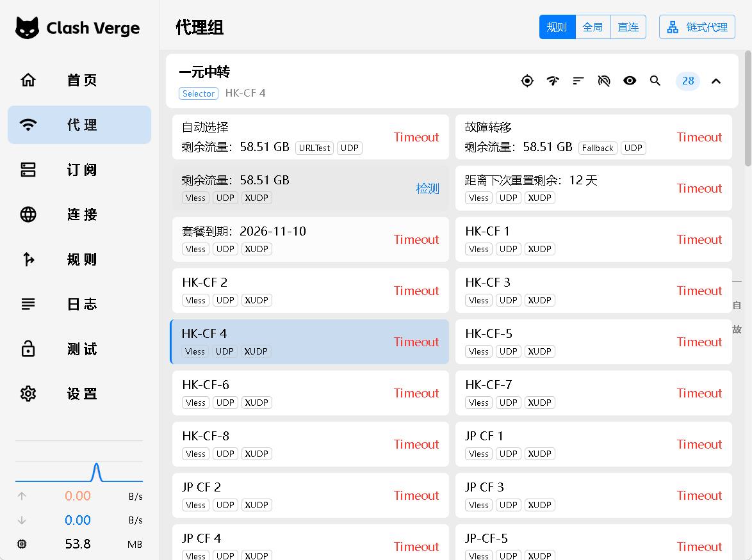Image resolution: width=752 pixels, height=560 pixels.
Task: Open the 链式代理 chain proxy button
Action: click(697, 27)
